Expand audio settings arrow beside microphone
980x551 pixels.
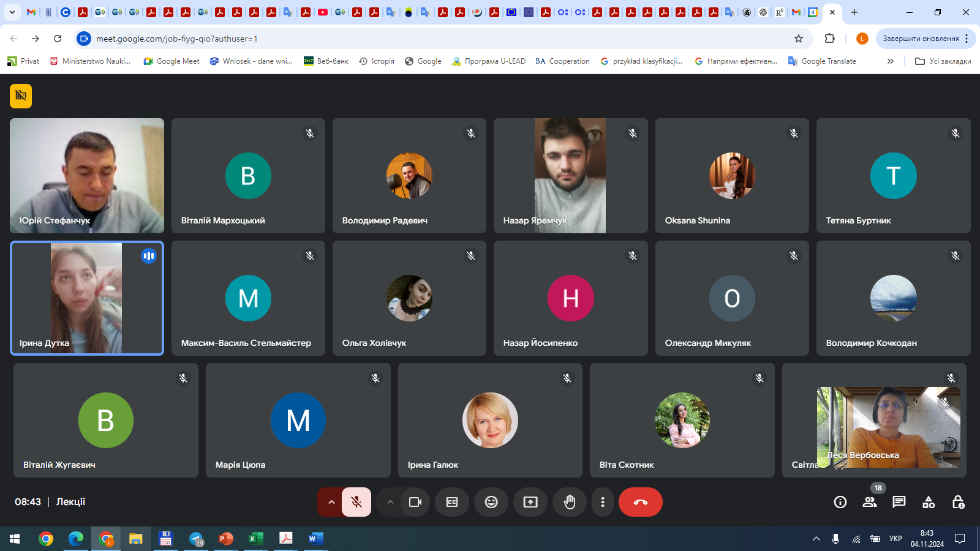[x=331, y=502]
